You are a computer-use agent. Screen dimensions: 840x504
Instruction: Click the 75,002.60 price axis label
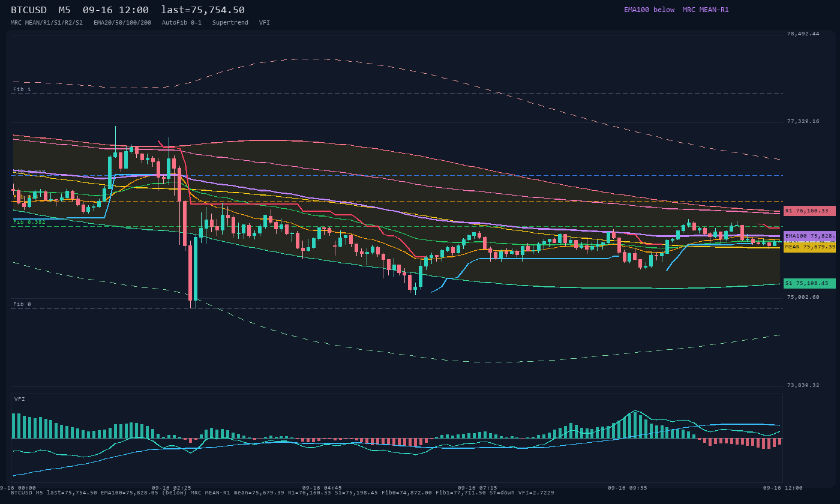pos(803,297)
